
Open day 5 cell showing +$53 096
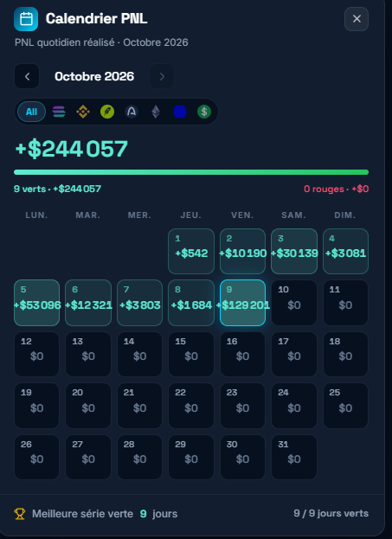(x=37, y=303)
